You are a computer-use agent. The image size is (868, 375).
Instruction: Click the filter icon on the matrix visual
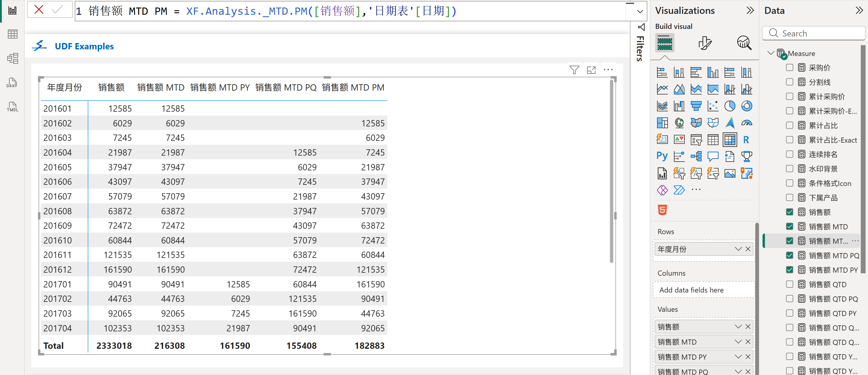click(574, 70)
